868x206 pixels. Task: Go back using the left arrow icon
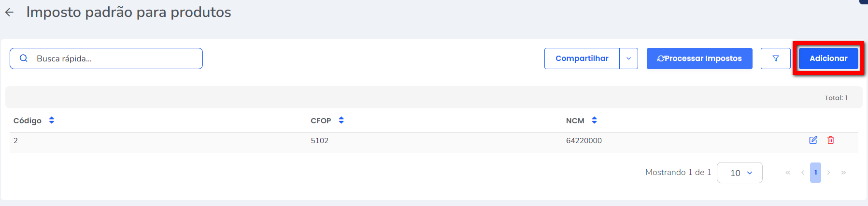click(9, 13)
